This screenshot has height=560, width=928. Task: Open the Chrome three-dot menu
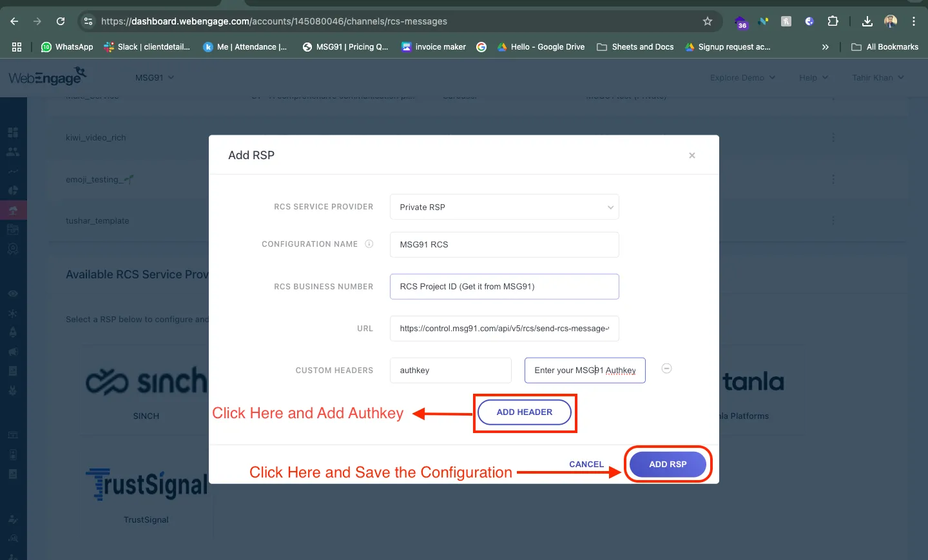914,21
